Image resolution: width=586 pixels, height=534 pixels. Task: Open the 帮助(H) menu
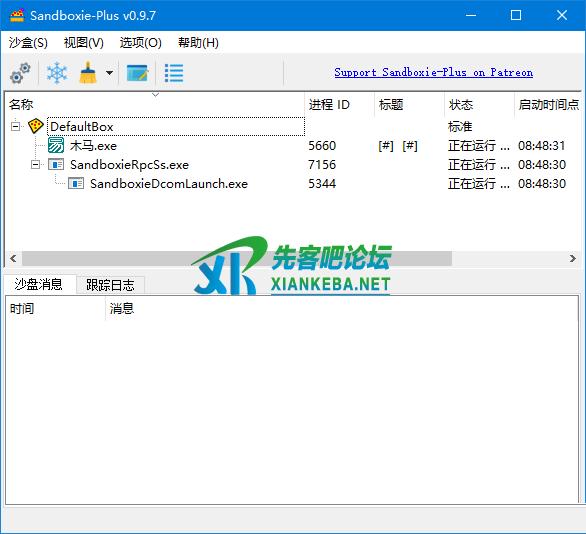(198, 43)
